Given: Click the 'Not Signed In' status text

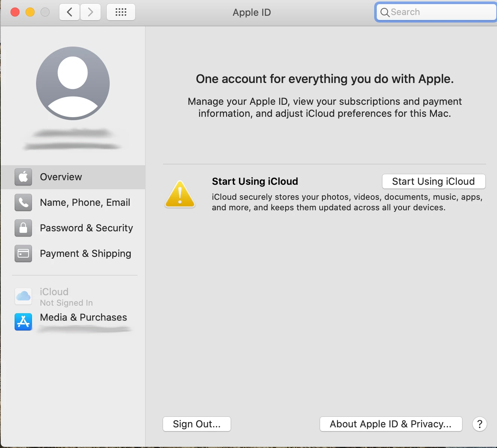Looking at the screenshot, I should pos(66,303).
